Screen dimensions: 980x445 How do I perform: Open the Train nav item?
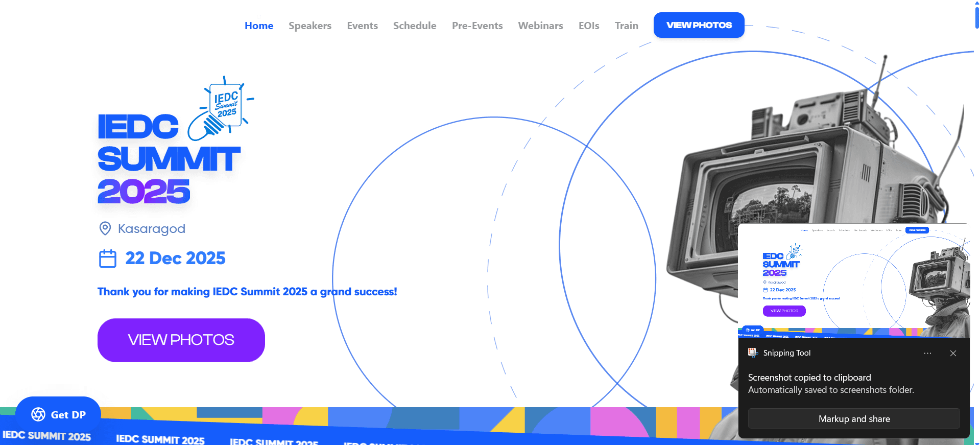tap(627, 26)
